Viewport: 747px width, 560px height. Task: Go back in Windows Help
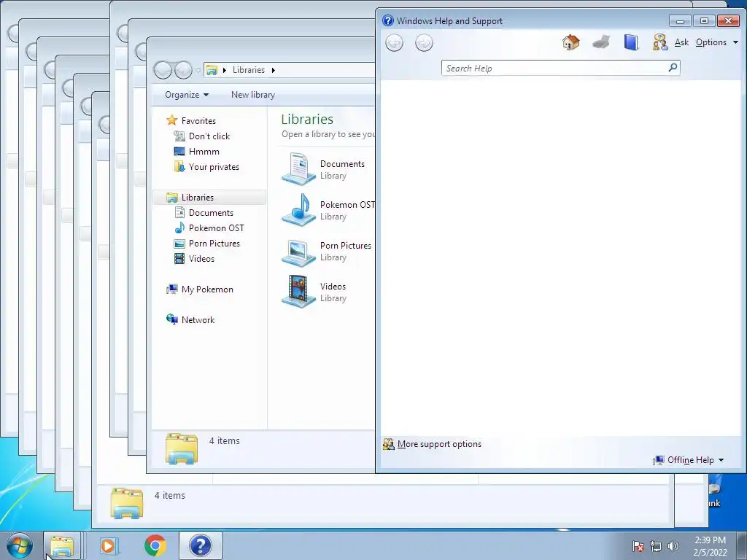tap(394, 43)
